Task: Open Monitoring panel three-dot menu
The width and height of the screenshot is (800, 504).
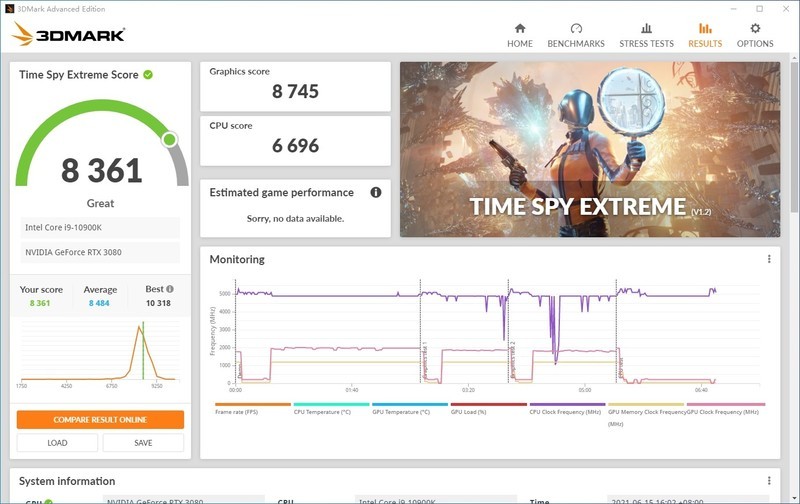Action: (x=769, y=259)
